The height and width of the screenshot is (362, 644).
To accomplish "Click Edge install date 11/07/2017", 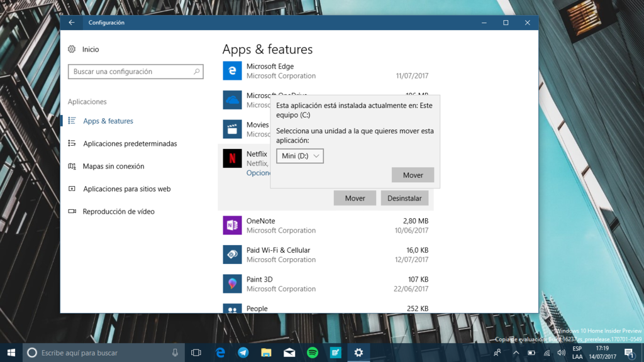I will pyautogui.click(x=412, y=75).
